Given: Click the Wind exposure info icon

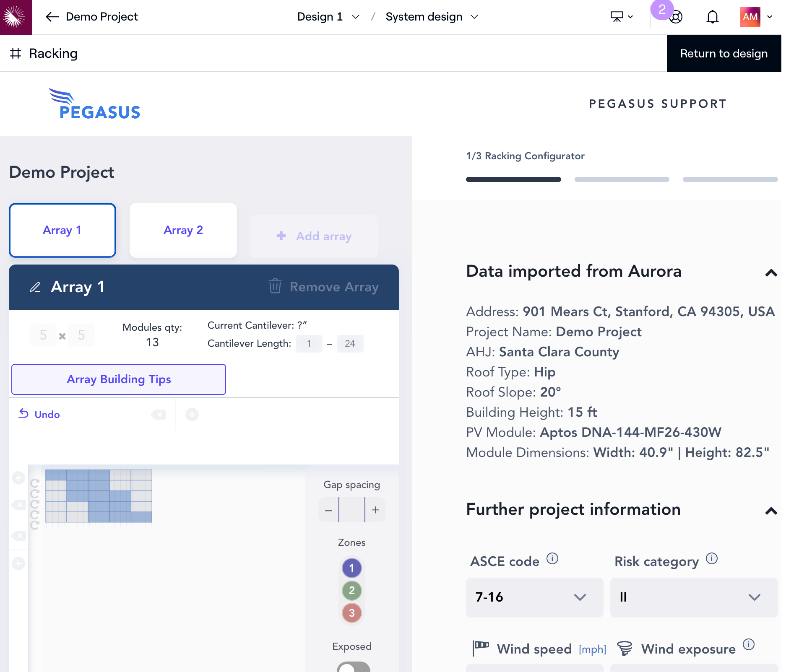Looking at the screenshot, I should point(749,644).
